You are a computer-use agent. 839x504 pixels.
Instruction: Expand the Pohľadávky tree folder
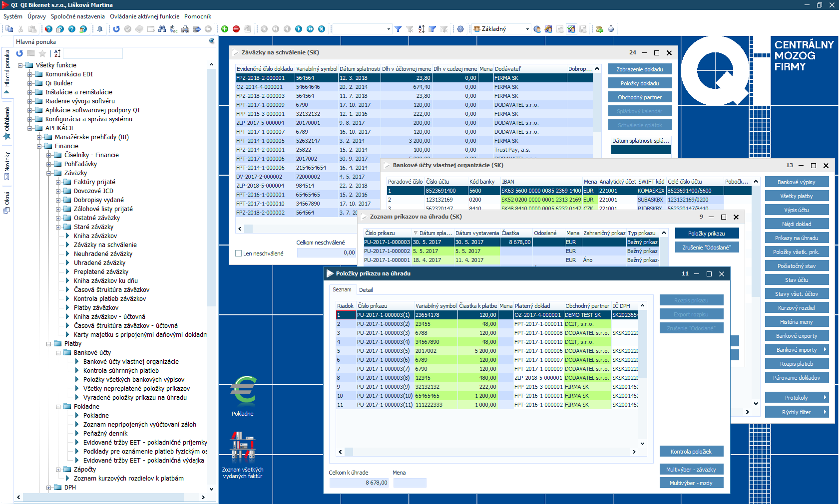(x=49, y=164)
